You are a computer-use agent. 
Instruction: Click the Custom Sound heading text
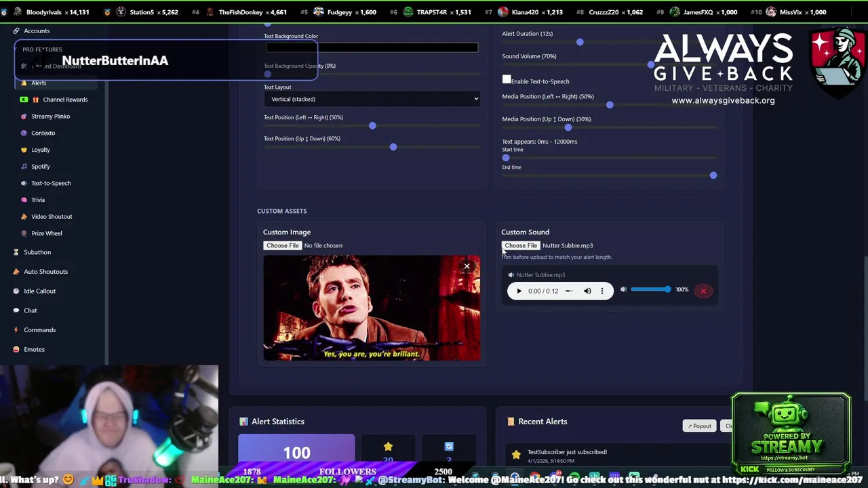(x=525, y=232)
